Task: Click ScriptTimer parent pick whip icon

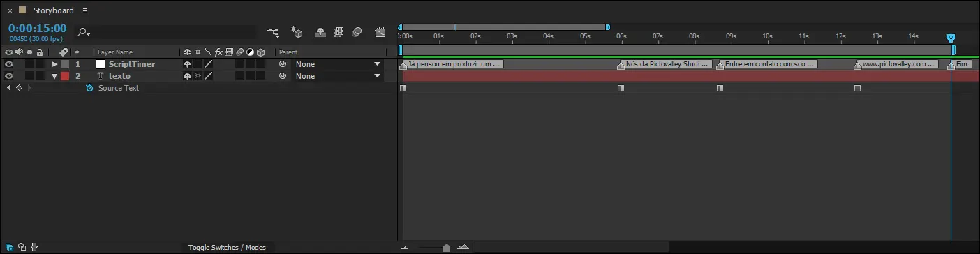Action: click(283, 64)
